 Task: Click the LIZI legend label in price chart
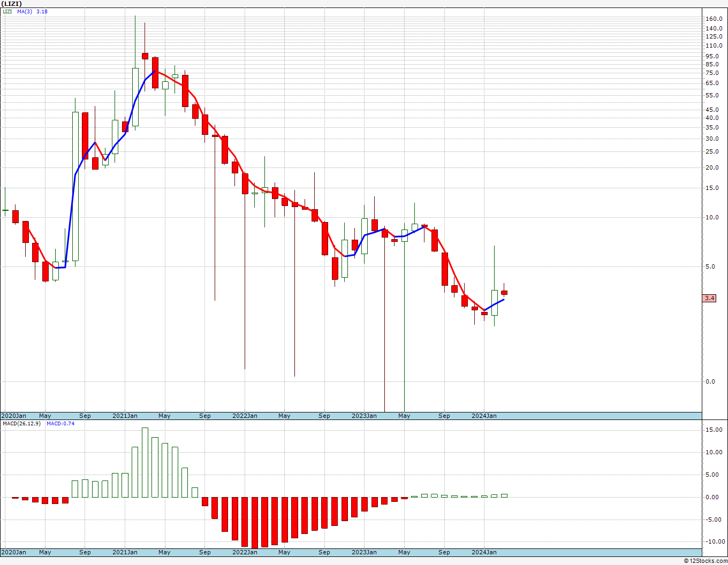(7, 11)
